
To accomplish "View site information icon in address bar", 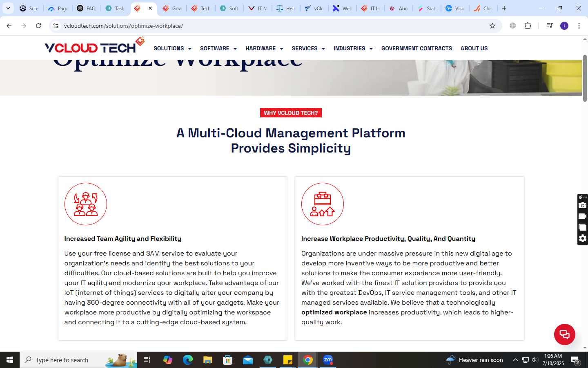I will (56, 26).
